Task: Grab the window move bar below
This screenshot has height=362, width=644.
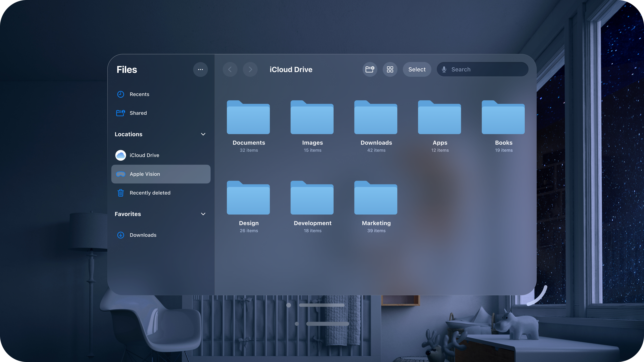Action: (321, 305)
